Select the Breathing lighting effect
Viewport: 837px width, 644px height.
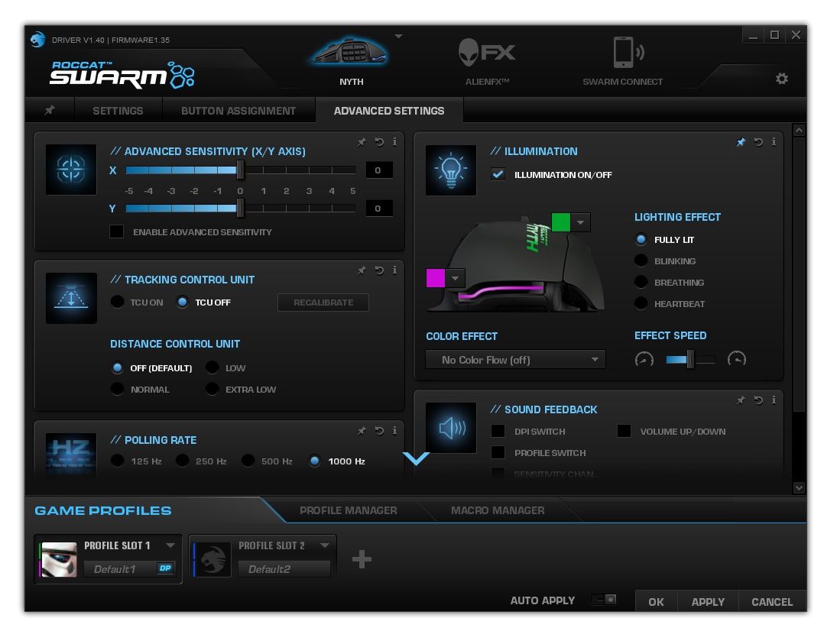tap(641, 282)
